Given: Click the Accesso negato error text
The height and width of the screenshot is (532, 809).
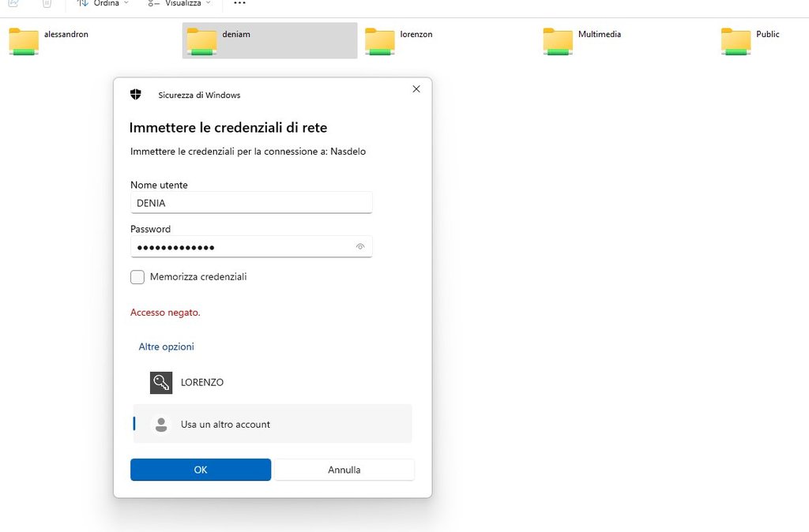Looking at the screenshot, I should point(165,313).
